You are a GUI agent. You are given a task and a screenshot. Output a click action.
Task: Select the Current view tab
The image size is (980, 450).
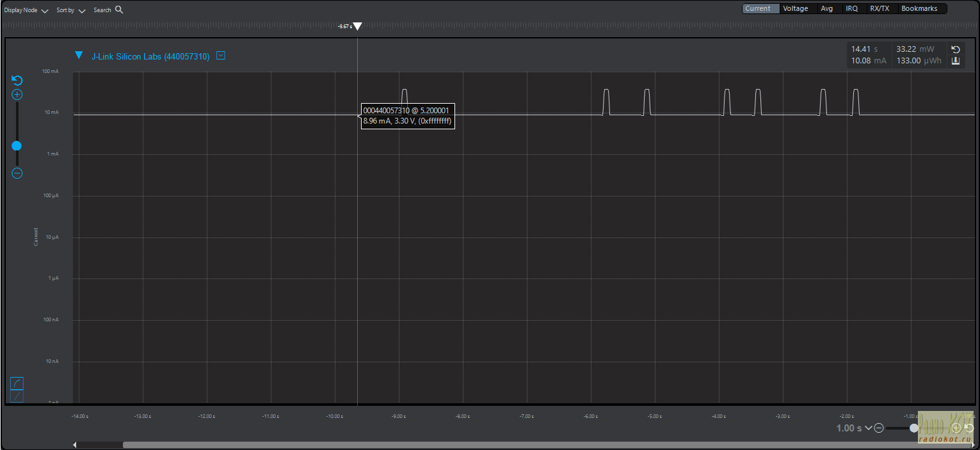[758, 8]
